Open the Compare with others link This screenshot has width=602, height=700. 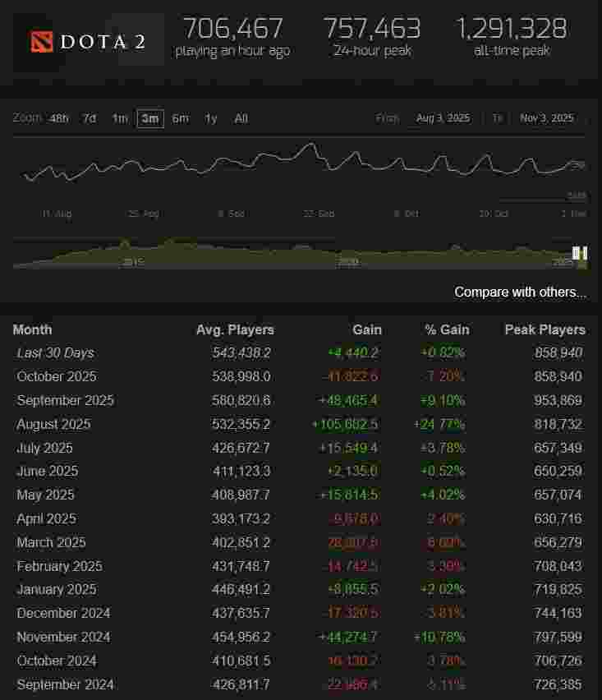point(520,292)
